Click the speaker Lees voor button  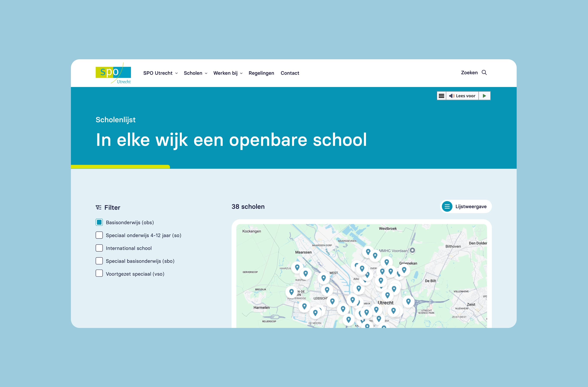click(462, 96)
